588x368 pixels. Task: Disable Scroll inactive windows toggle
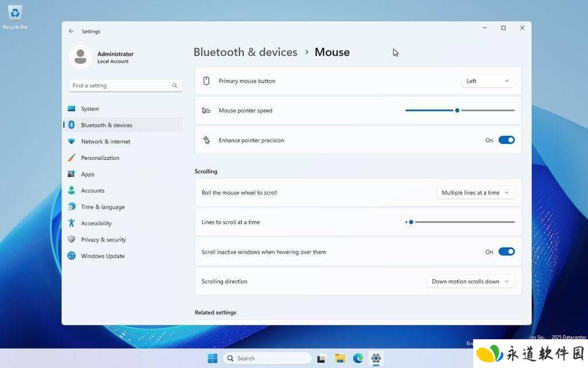(x=506, y=252)
